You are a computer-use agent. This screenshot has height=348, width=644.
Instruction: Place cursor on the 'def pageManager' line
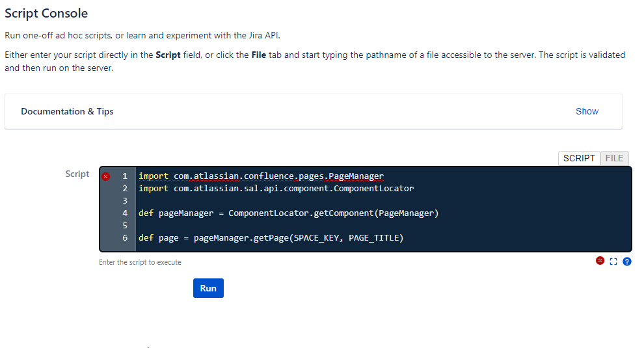click(288, 213)
